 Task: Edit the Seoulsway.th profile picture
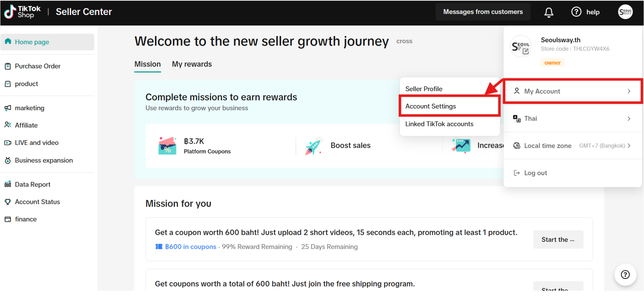(x=521, y=46)
